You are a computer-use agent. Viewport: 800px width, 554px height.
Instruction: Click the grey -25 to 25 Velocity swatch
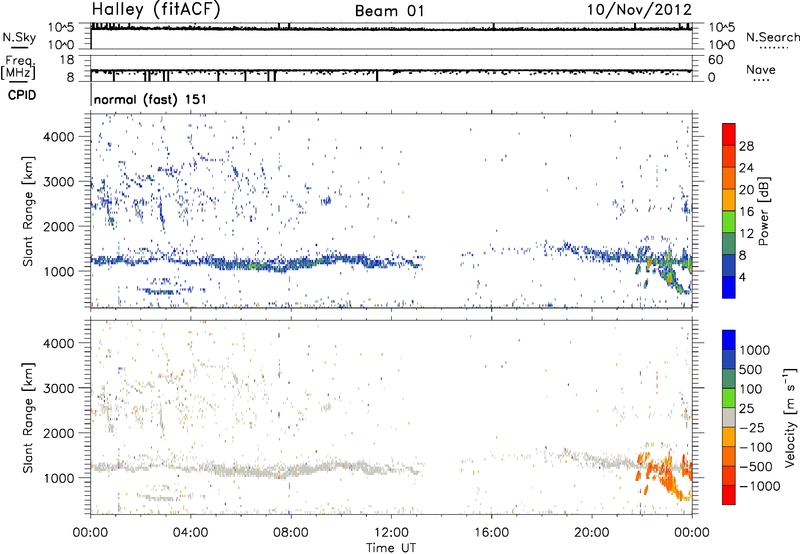coord(729,418)
